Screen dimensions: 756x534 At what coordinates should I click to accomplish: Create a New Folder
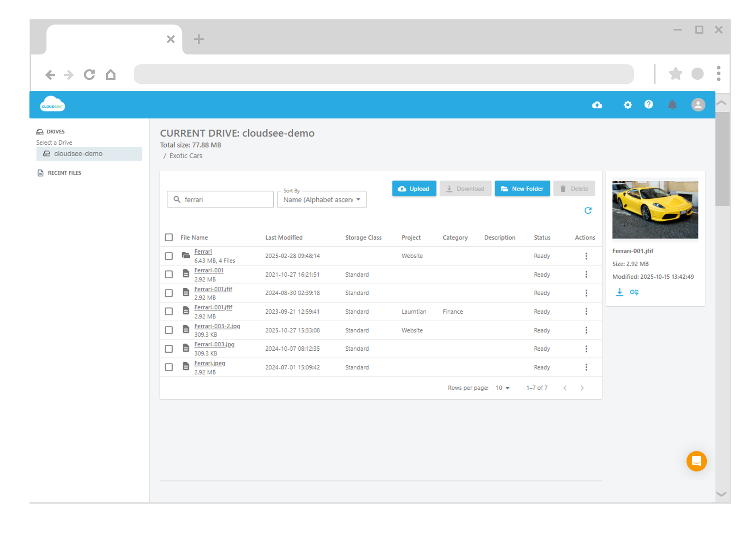click(522, 188)
